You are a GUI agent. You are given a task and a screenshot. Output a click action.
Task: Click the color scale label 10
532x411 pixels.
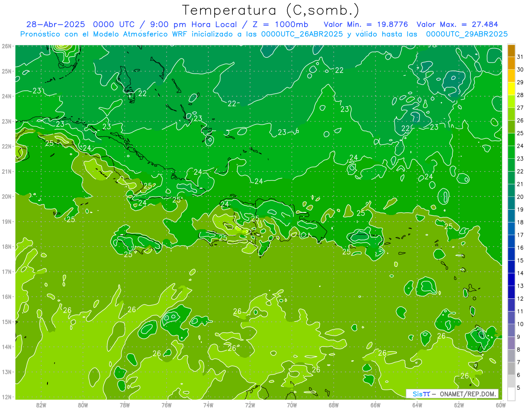coord(520,324)
